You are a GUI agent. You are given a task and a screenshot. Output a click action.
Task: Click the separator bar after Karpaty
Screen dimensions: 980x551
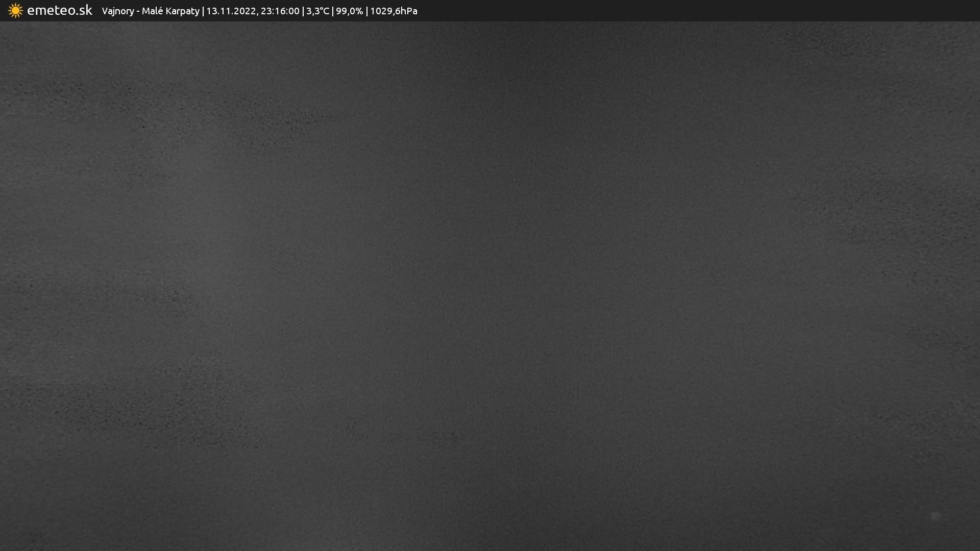click(x=203, y=11)
